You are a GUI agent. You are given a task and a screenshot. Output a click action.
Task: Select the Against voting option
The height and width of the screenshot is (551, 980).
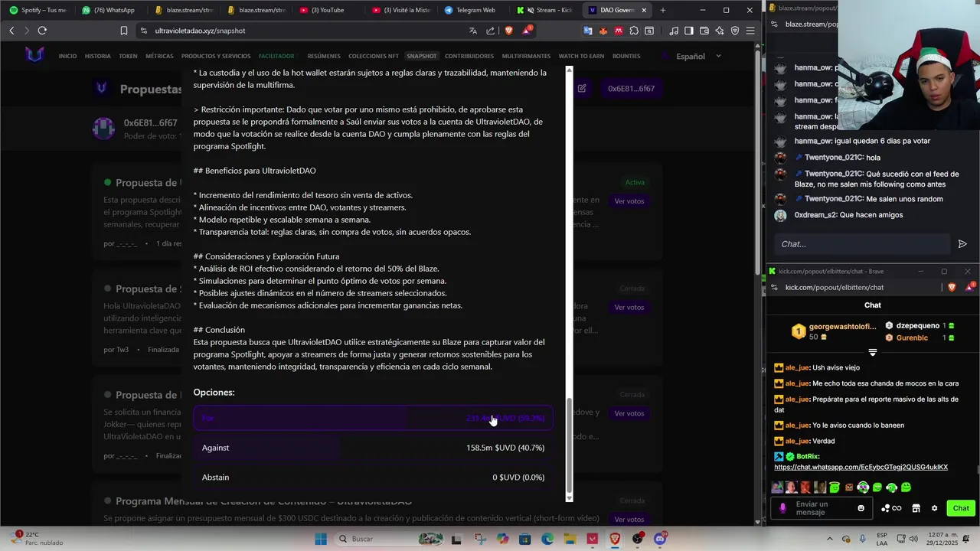click(373, 448)
